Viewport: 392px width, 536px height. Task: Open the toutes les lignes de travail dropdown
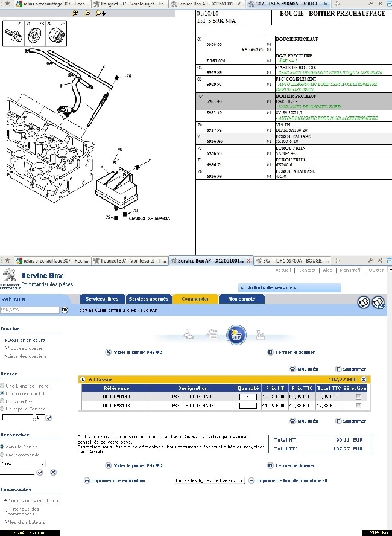click(209, 480)
